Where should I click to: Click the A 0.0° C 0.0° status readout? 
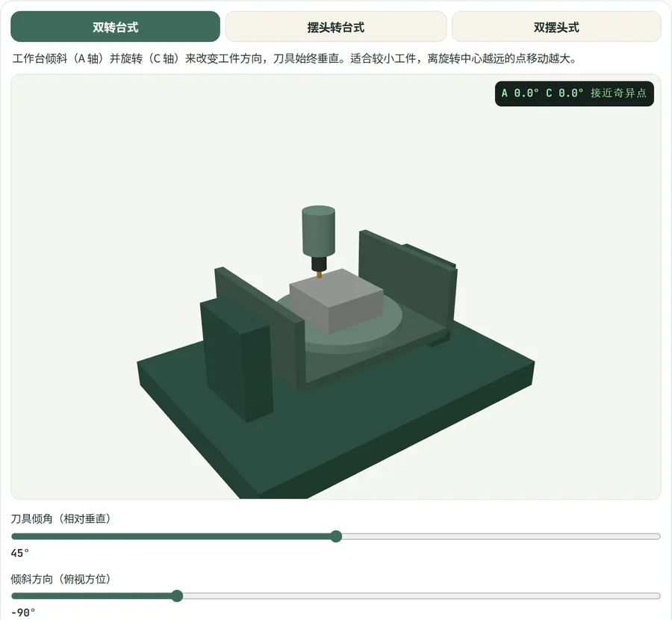[574, 93]
